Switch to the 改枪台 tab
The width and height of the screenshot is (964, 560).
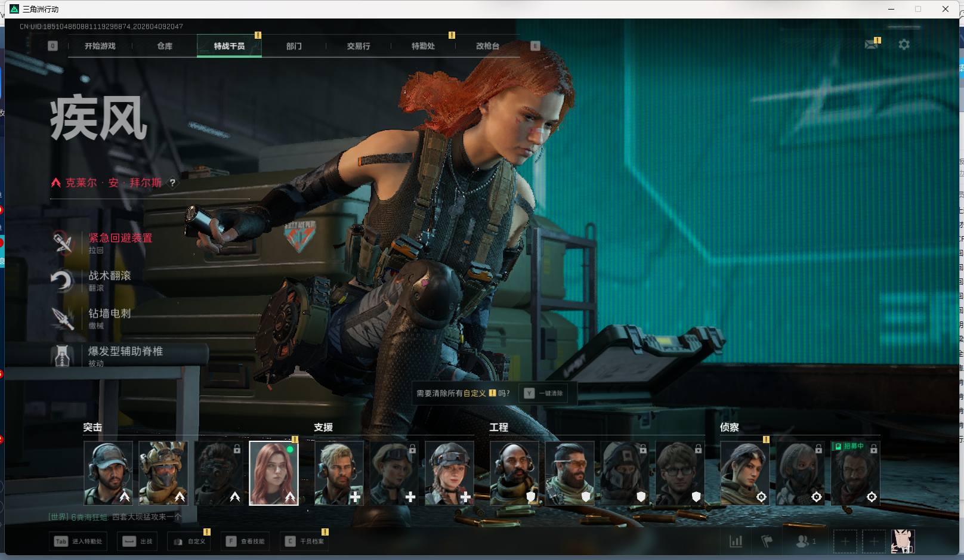tap(487, 46)
